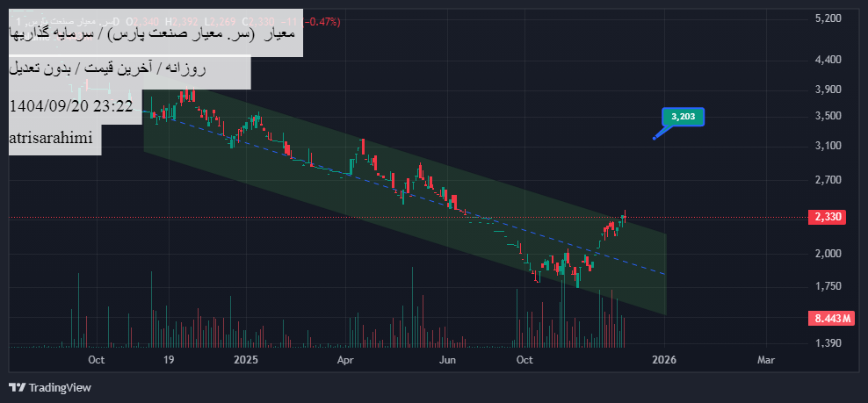Image resolution: width=868 pixels, height=403 pixels.
Task: Click the 5,200 price axis label
Action: 828,18
